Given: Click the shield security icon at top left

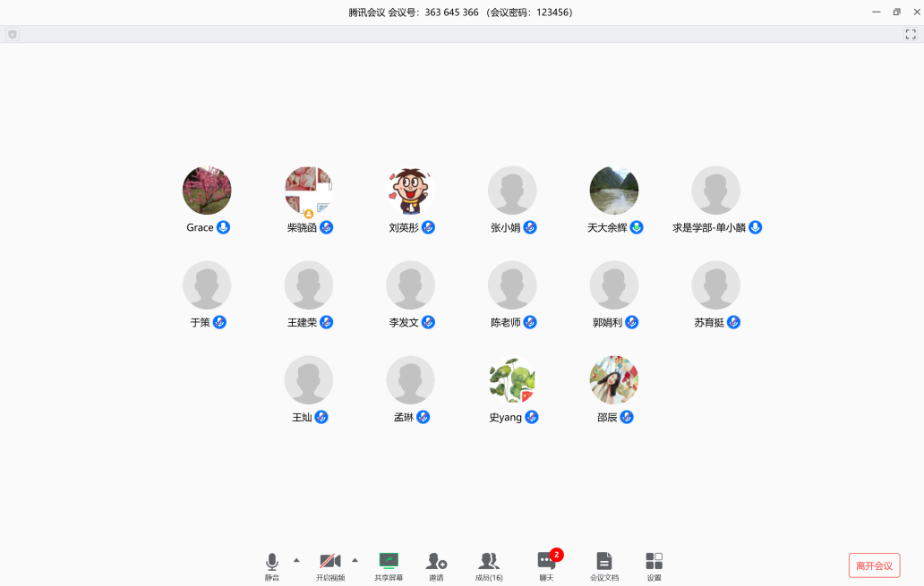Looking at the screenshot, I should point(13,34).
